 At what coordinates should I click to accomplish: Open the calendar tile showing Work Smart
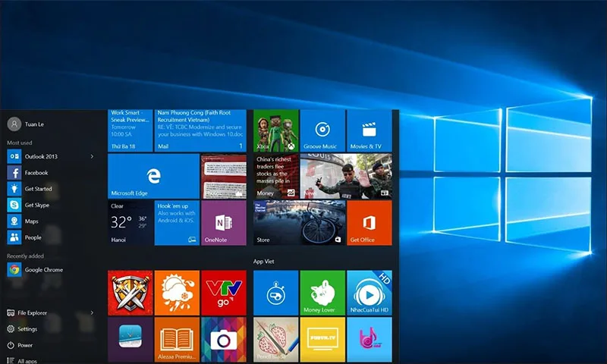click(x=131, y=130)
